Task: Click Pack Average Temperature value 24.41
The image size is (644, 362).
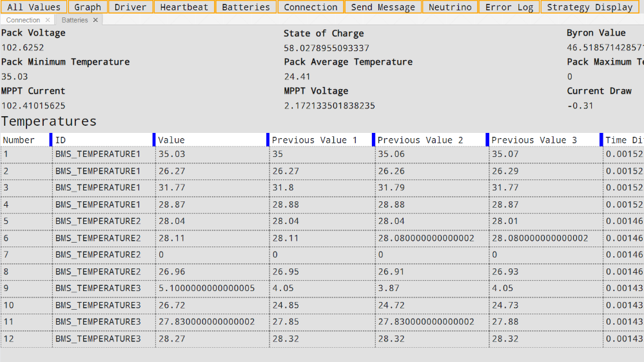Action: [x=297, y=76]
